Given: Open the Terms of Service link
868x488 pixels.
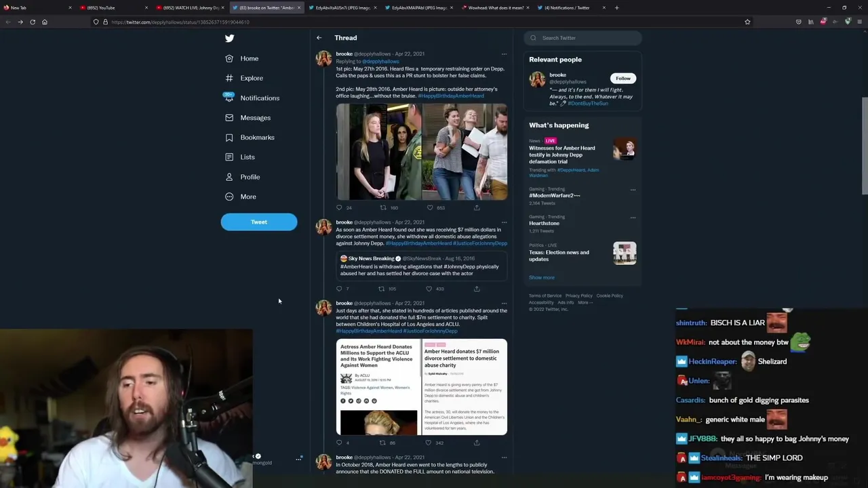Looking at the screenshot, I should tap(545, 296).
